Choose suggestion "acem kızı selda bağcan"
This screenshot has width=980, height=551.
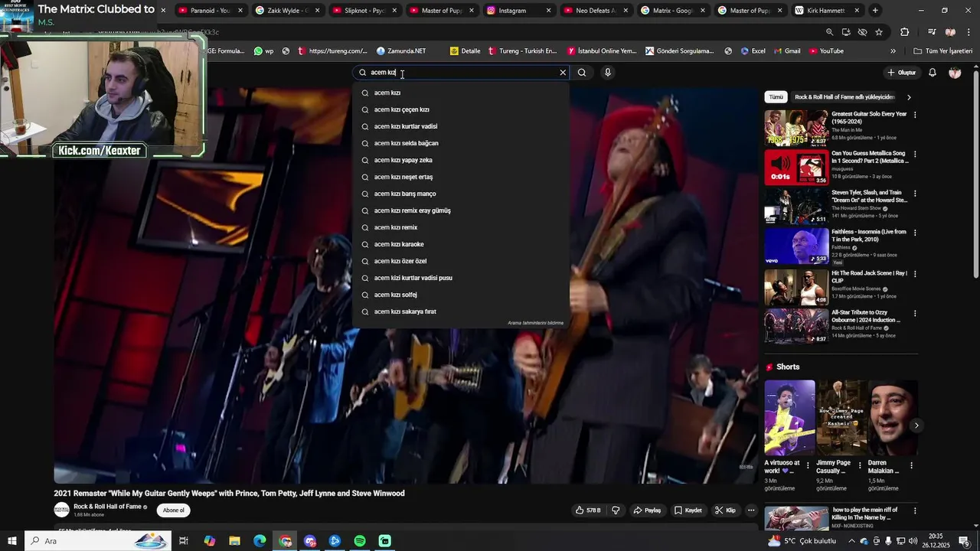tap(461, 143)
